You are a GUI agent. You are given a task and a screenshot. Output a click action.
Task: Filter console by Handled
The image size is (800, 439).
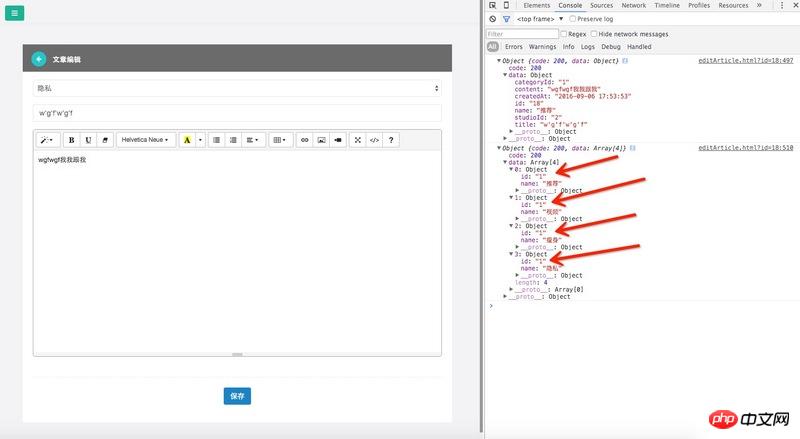(639, 46)
